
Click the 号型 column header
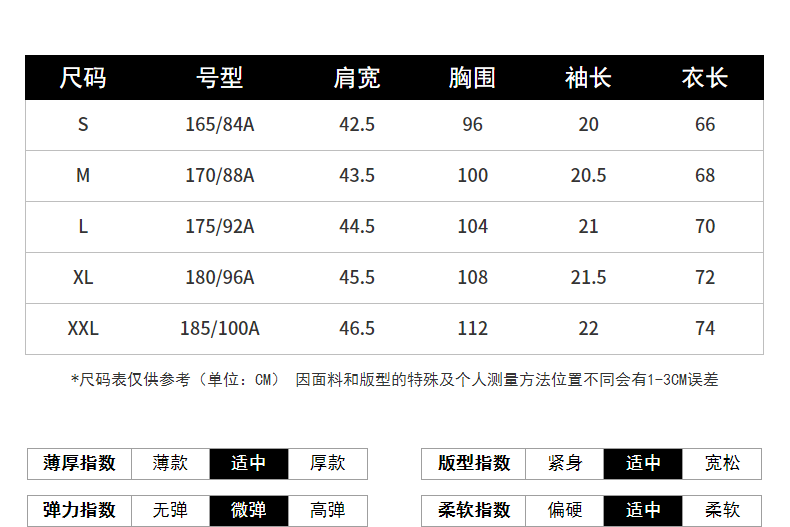coord(220,78)
